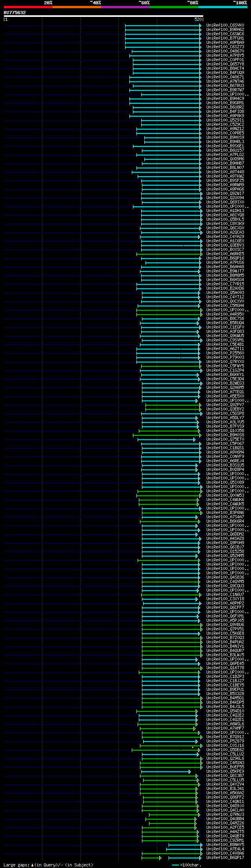Open hit UniRef100_B9RH62
The width and height of the screenshot is (251, 868).
click(225, 29)
